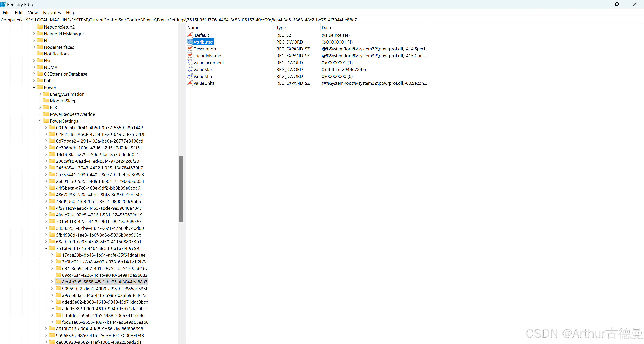Collapse the 7516b95f-f776-4464 key node
Viewport: 644px width, 344px height.
[46, 248]
